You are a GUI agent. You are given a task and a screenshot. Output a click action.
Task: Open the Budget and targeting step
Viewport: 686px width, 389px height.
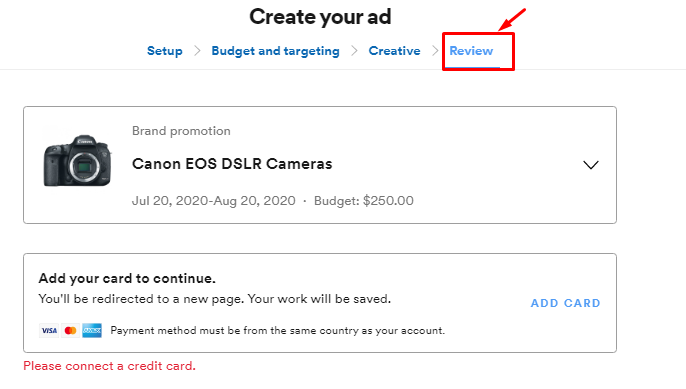click(x=275, y=51)
